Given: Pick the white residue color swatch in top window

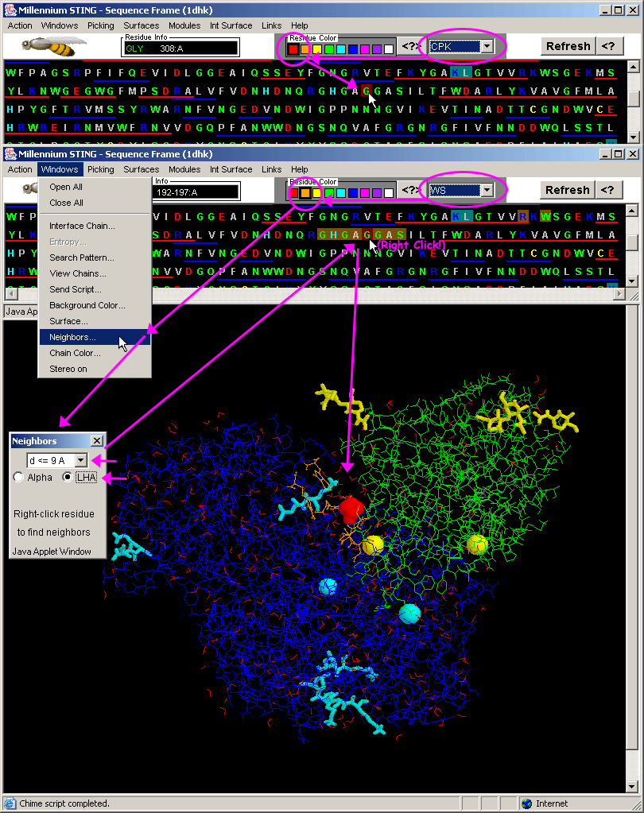Looking at the screenshot, I should pos(388,49).
